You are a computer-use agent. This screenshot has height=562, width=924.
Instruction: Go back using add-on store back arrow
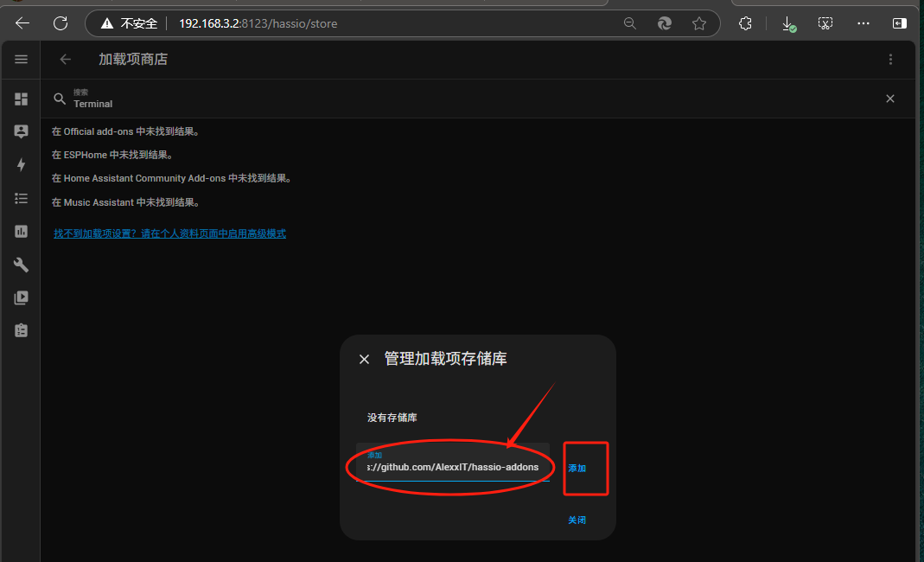65,60
